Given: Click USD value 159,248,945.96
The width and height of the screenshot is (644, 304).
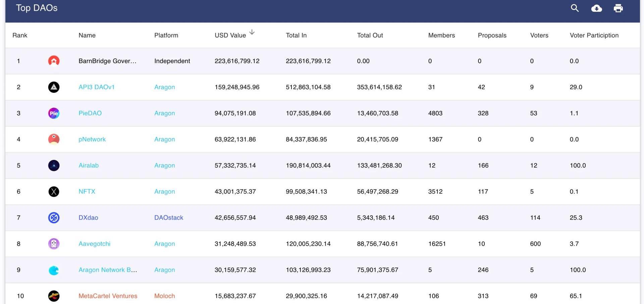Looking at the screenshot, I should coord(237,87).
